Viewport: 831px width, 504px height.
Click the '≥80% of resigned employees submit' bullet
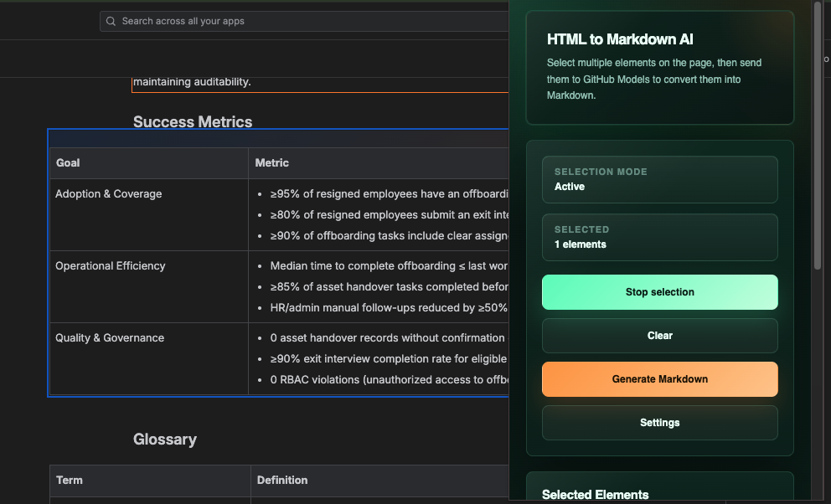pyautogui.click(x=389, y=214)
